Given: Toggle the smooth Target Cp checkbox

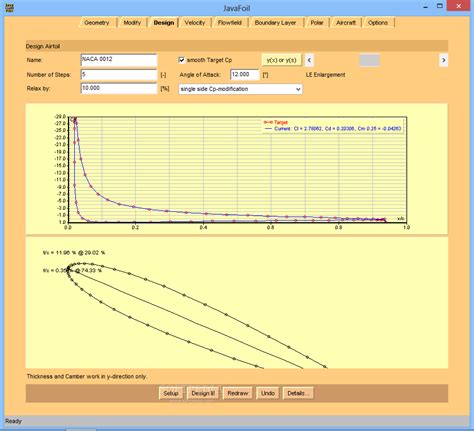Looking at the screenshot, I should pos(182,60).
